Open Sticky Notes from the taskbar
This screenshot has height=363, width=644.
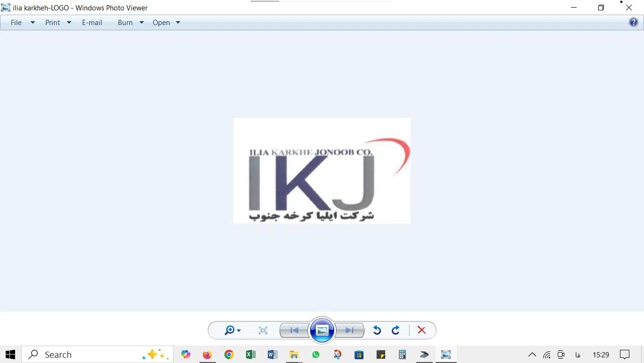pos(381,355)
